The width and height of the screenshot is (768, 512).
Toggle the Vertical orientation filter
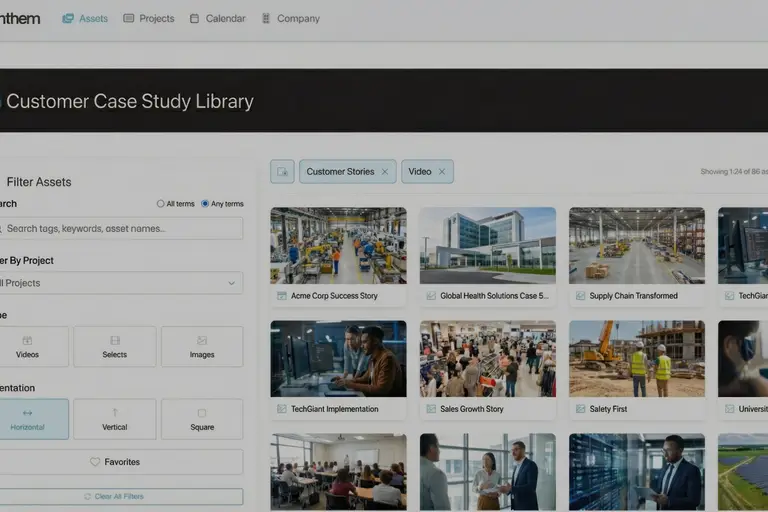click(115, 419)
